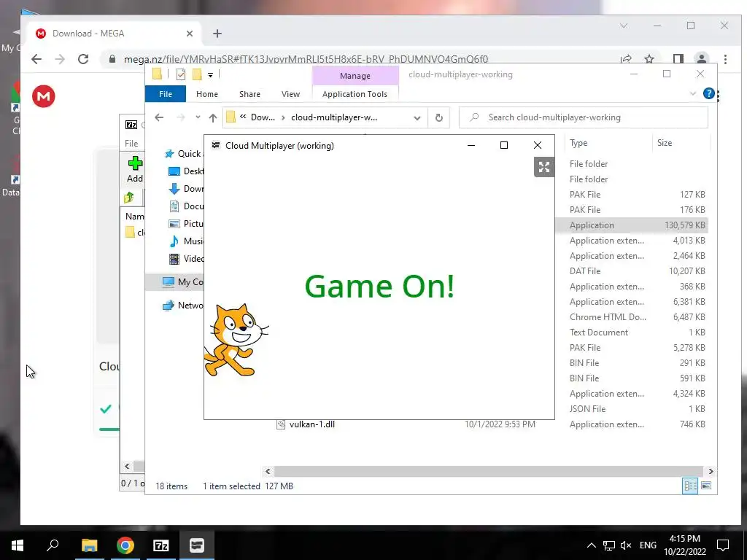The width and height of the screenshot is (747, 560).
Task: Select Documents in navigation pane
Action: [186, 206]
